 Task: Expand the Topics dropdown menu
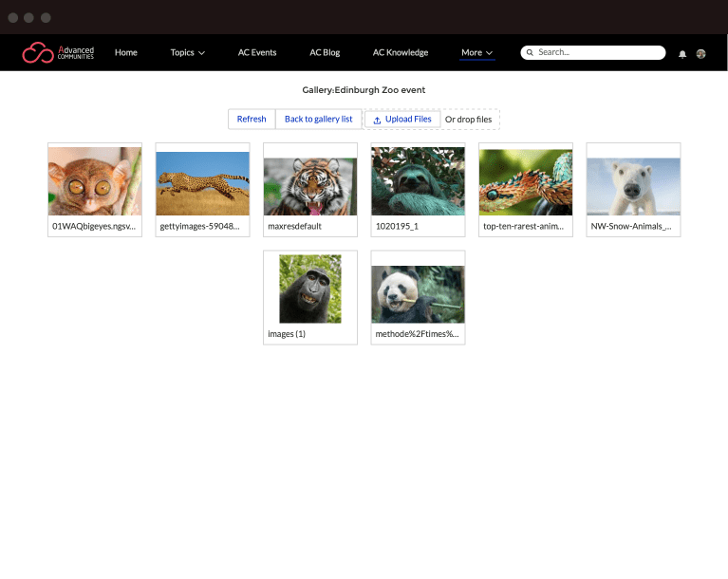tap(187, 52)
